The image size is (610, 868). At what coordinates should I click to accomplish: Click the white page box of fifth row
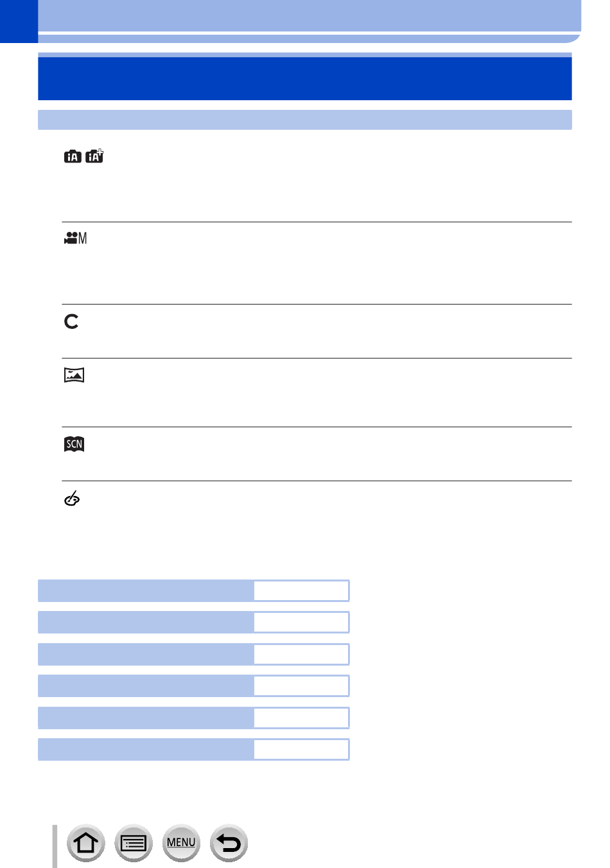(301, 718)
